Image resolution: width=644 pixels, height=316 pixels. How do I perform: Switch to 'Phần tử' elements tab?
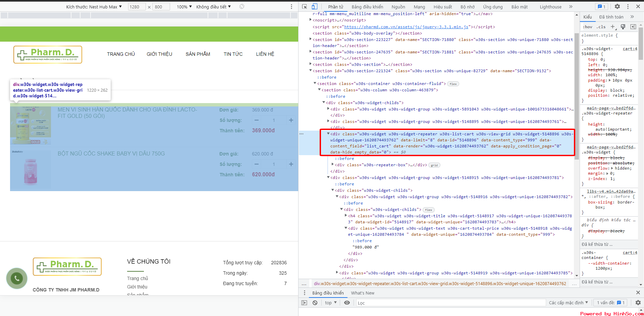coord(336,7)
